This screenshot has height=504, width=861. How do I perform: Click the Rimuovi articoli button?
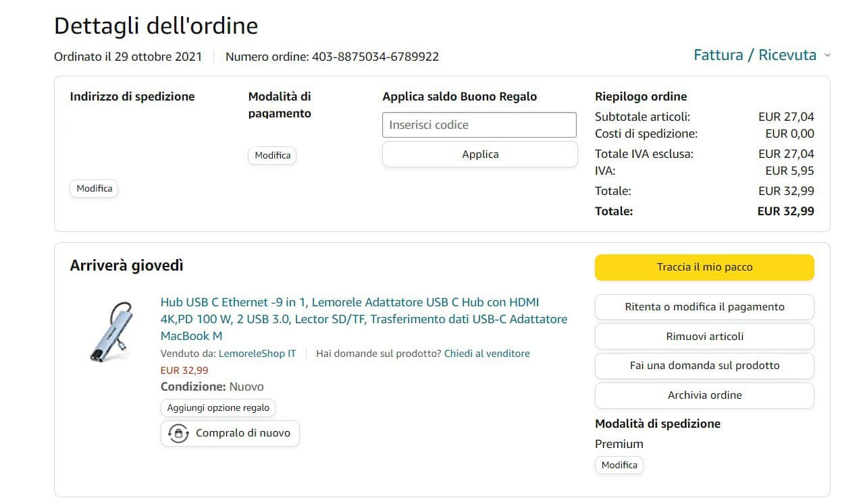(704, 336)
